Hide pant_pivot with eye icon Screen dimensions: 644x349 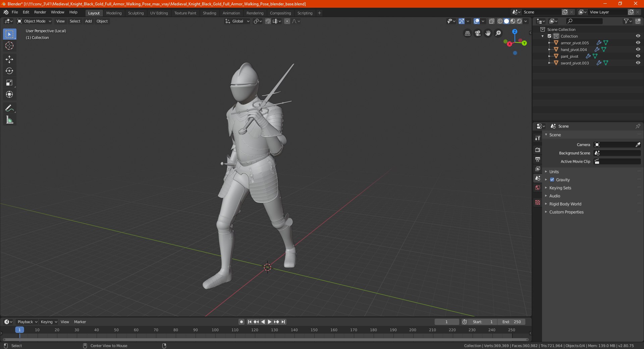click(x=638, y=56)
